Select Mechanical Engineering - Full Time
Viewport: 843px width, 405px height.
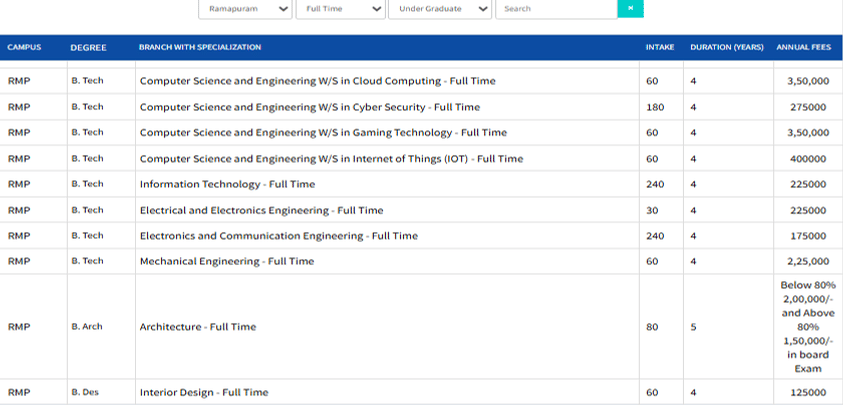226,261
